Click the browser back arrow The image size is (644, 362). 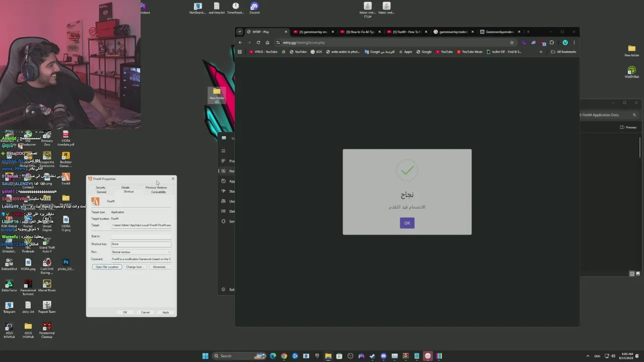240,43
